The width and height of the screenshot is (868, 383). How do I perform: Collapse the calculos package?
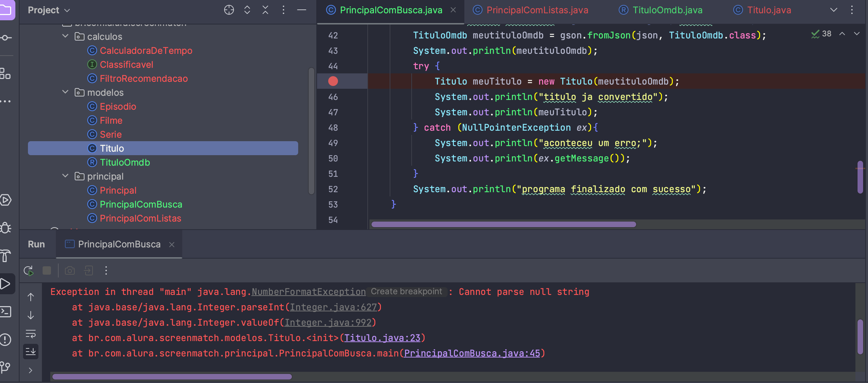click(x=65, y=36)
